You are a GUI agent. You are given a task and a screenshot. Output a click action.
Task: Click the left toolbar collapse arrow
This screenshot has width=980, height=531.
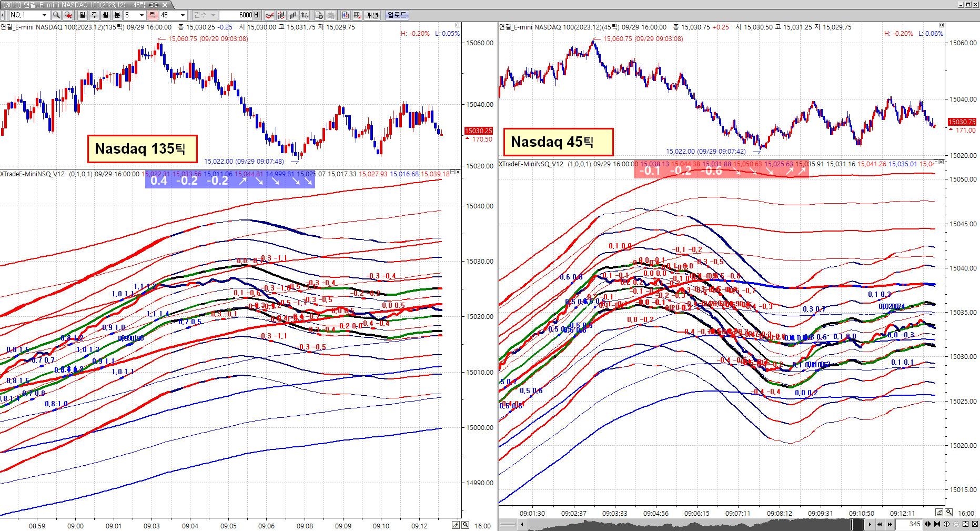[x=3, y=15]
